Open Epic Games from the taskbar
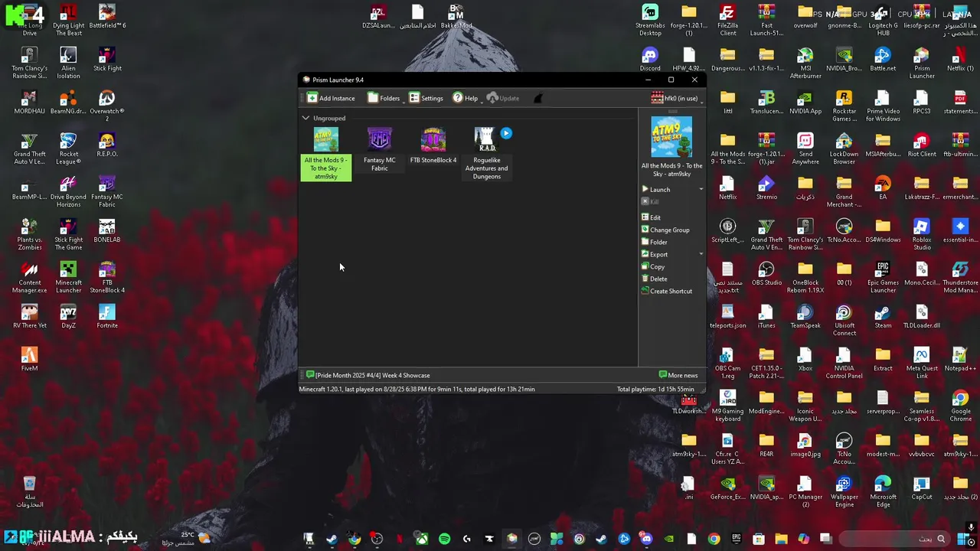Screen dimensions: 980x551 pyautogui.click(x=736, y=539)
